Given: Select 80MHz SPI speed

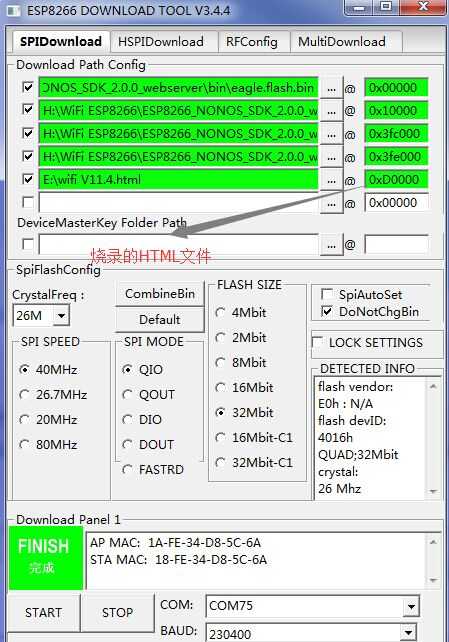Looking at the screenshot, I should tap(48, 445).
